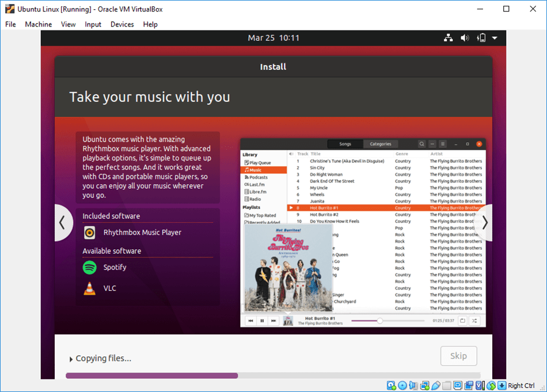
Task: Click the 'Right Ctrl' host key label
Action: (521, 385)
